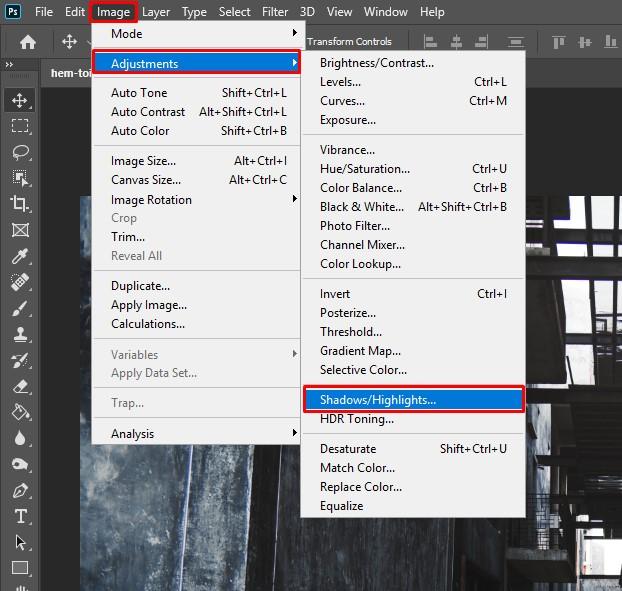Click the align top edges icon
This screenshot has height=591, width=622.
click(x=559, y=42)
